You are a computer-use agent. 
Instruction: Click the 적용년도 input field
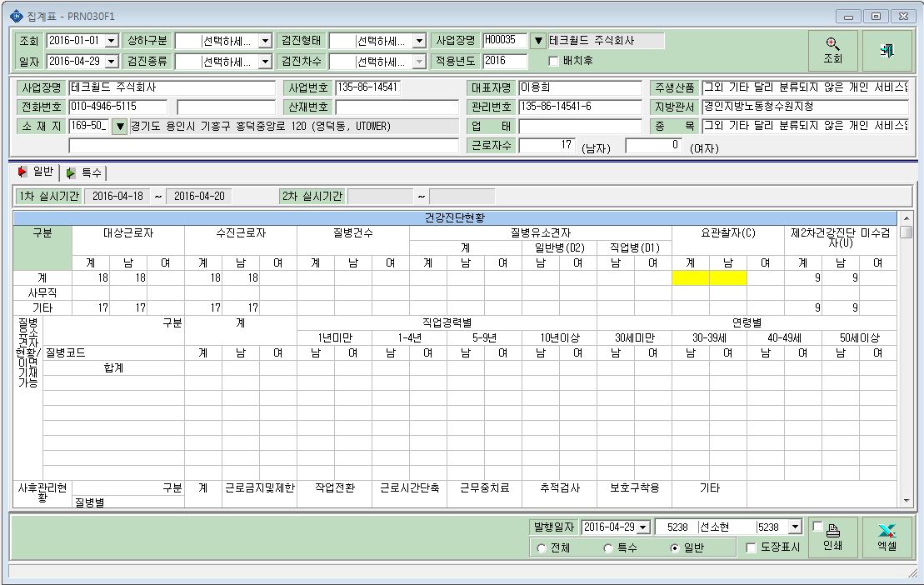click(x=505, y=61)
